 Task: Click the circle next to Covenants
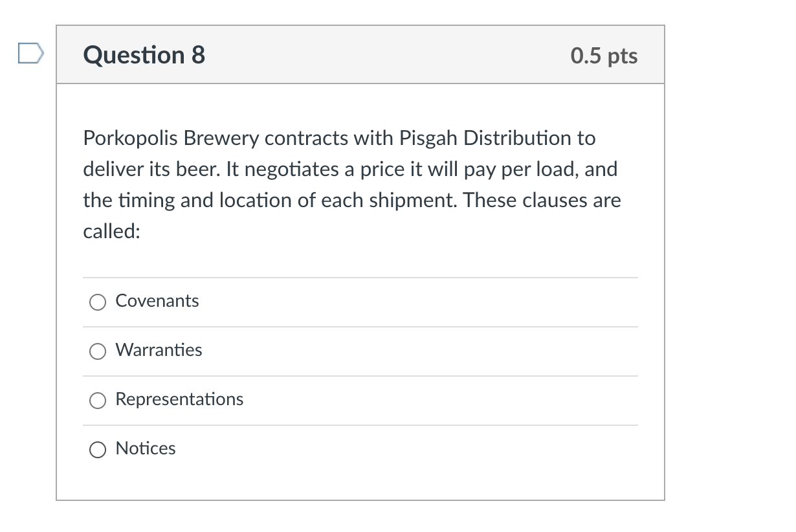pyautogui.click(x=97, y=302)
